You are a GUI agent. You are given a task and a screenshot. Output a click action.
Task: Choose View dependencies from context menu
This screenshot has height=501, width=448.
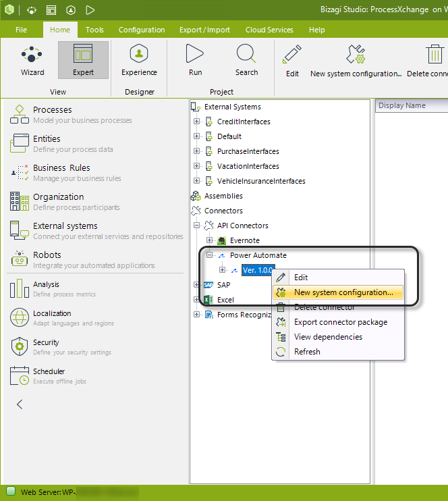(x=338, y=337)
